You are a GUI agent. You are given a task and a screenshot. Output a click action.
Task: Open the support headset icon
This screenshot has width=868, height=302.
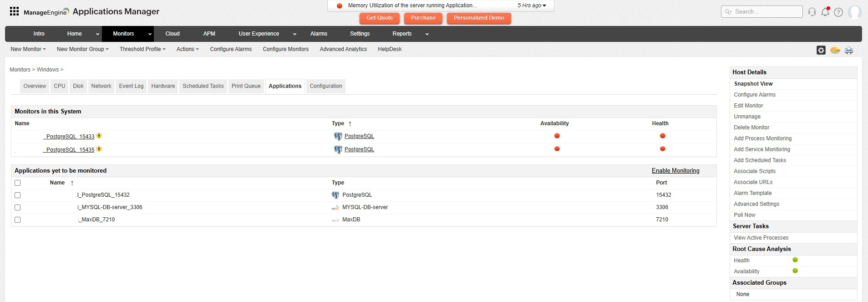(812, 12)
